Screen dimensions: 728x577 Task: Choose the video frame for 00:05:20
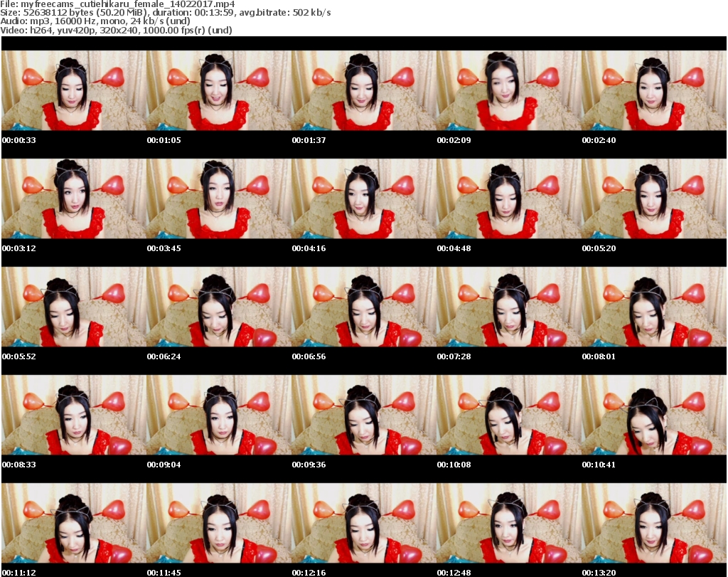pos(654,198)
